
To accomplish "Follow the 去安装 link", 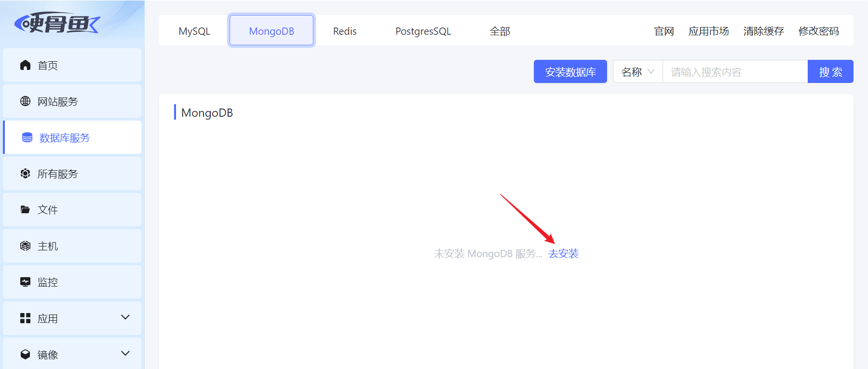I will (x=563, y=254).
